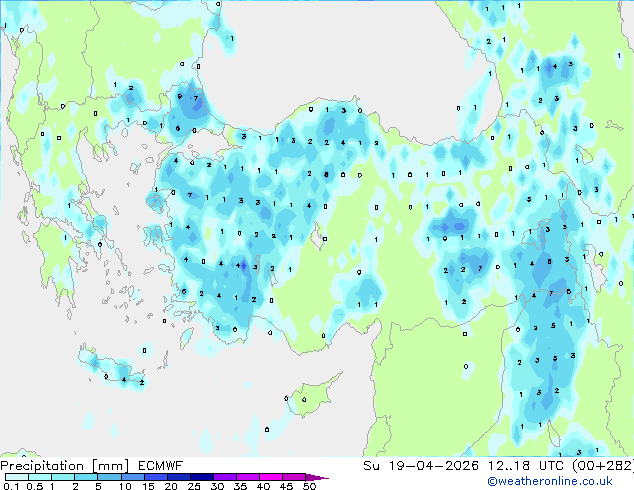Click the above-50 mm legend arrow tip
The image size is (634, 490).
click(317, 477)
